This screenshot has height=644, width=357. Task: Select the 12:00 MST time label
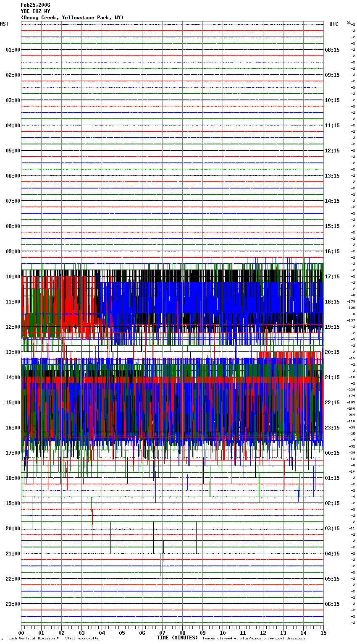pos(13,327)
